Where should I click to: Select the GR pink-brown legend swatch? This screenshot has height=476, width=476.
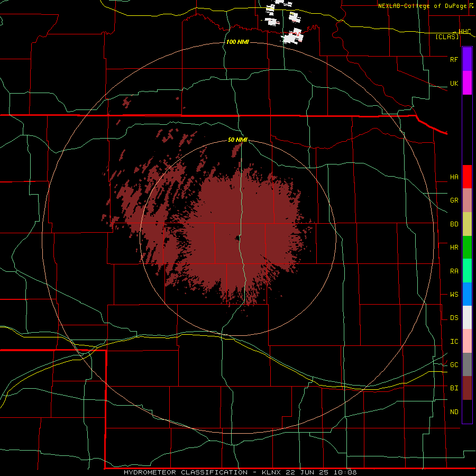pos(467,200)
